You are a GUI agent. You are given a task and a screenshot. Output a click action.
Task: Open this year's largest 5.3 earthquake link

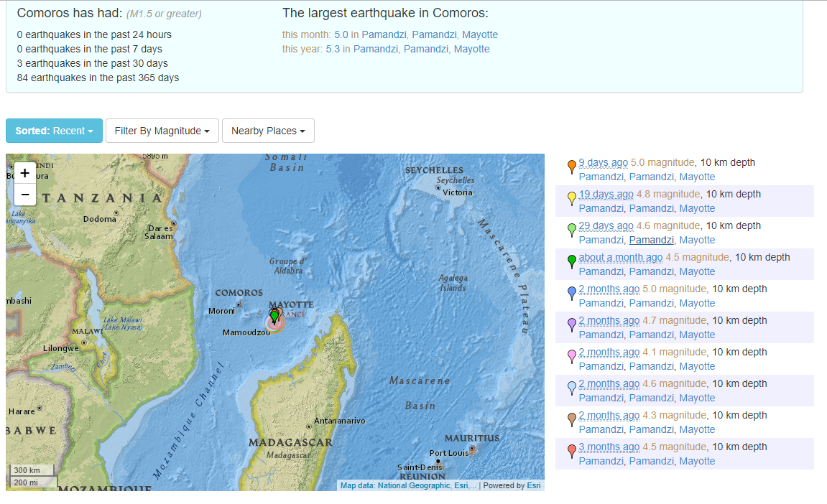[x=333, y=49]
